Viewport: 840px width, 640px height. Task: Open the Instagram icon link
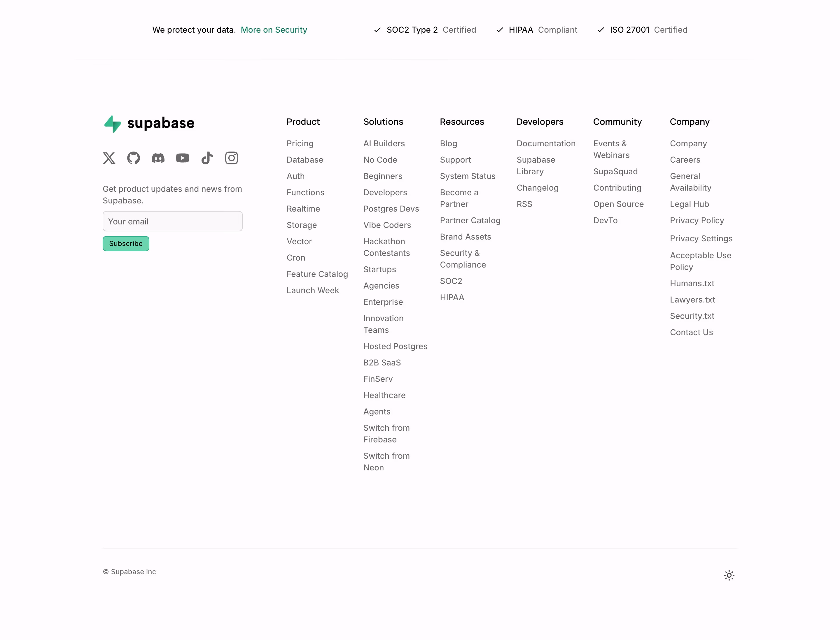[x=232, y=158]
